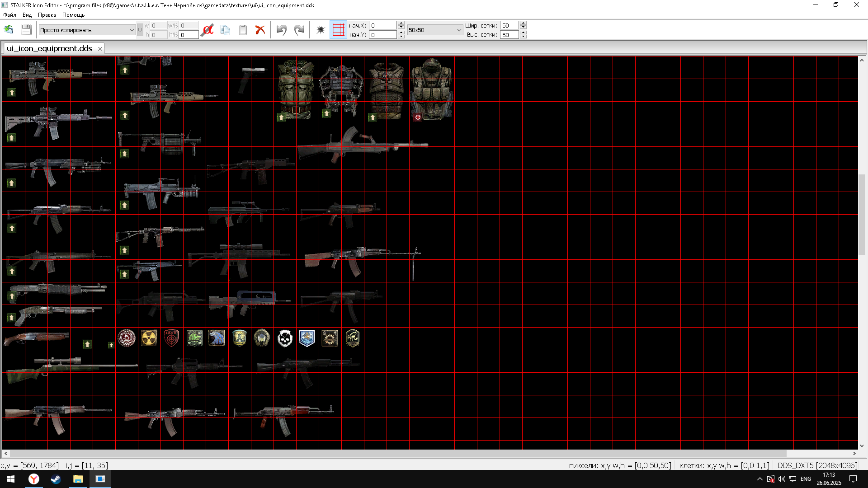
Task: Select the red ДОЛГ crosshair faction badge
Action: [172, 338]
